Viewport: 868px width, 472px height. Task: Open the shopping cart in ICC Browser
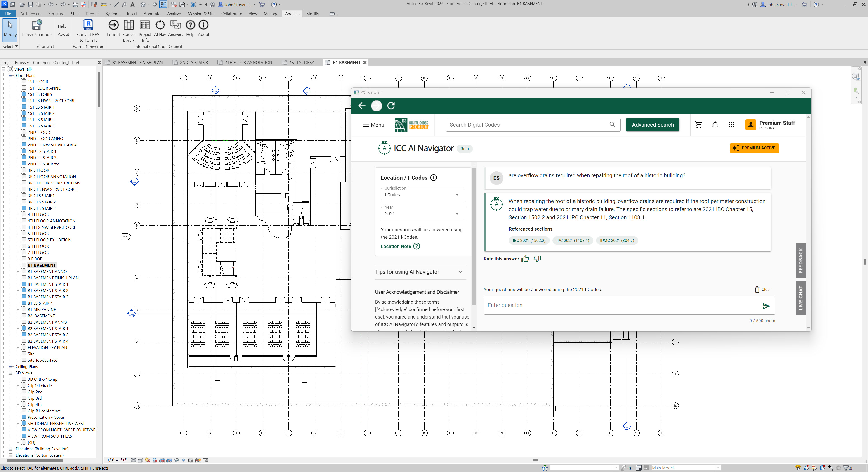point(698,125)
